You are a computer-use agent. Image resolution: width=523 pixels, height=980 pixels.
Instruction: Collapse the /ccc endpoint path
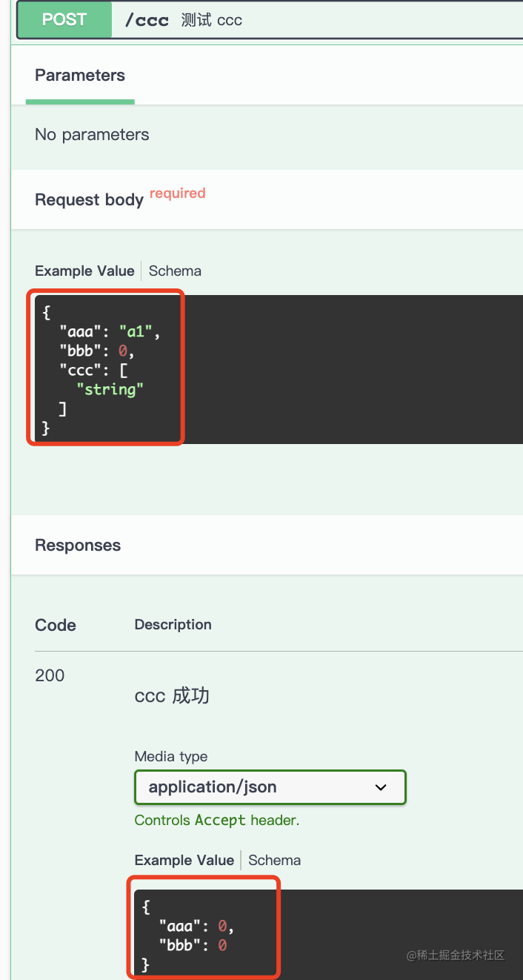[x=147, y=20]
